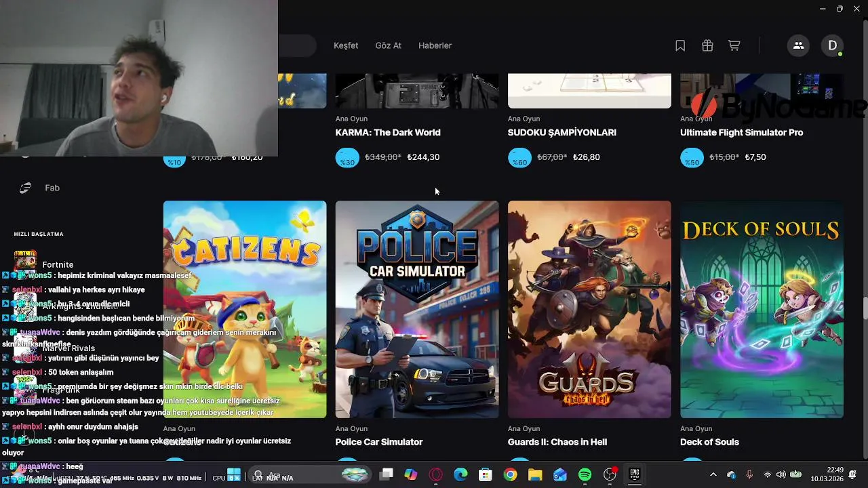The width and height of the screenshot is (868, 488).
Task: Expand the system tray hidden icons
Action: (713, 474)
